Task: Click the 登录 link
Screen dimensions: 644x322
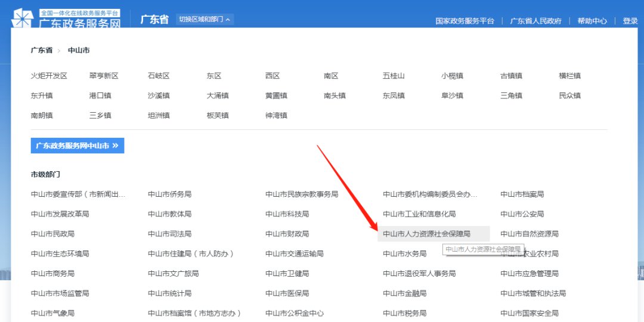Action: pos(630,21)
